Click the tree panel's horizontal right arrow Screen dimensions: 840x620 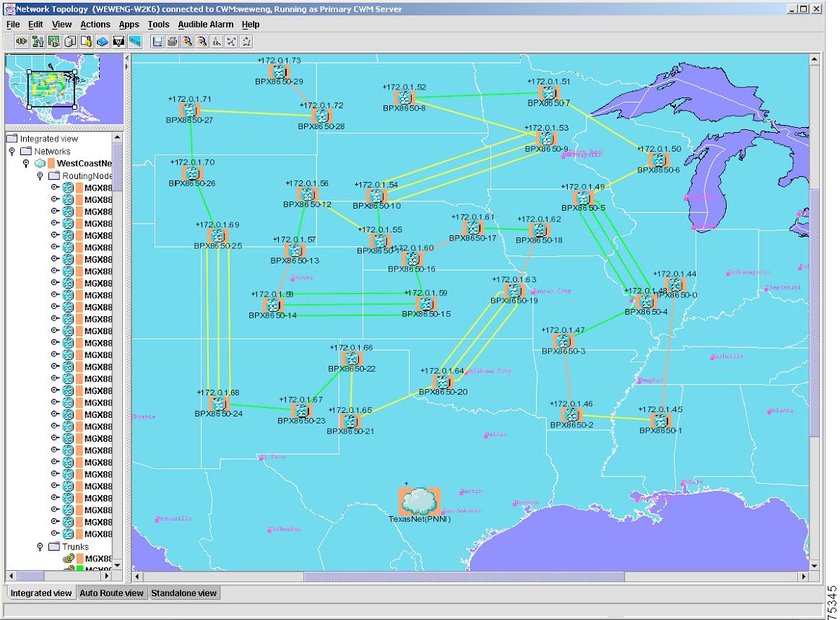[x=107, y=576]
